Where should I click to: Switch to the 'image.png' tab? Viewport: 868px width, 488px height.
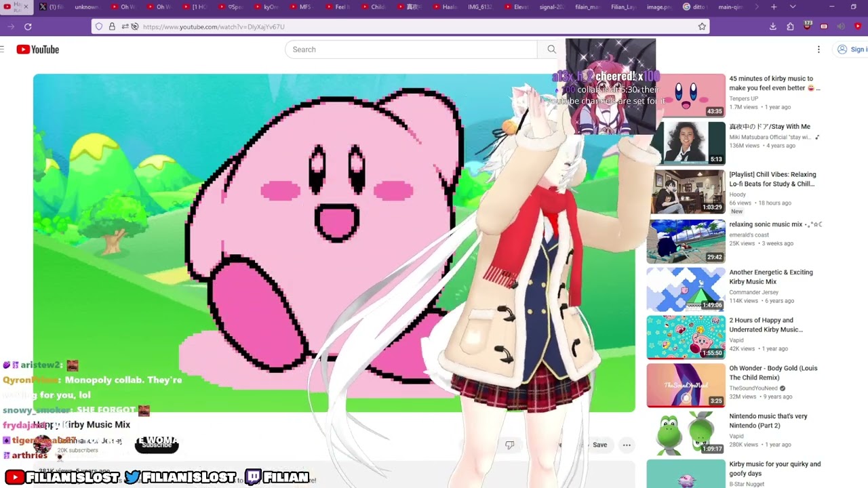[658, 7]
